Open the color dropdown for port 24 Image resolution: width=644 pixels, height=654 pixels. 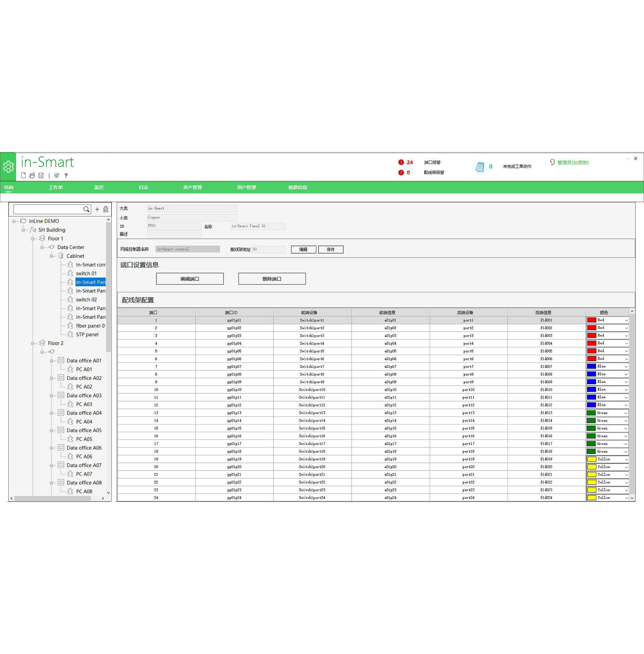[626, 498]
